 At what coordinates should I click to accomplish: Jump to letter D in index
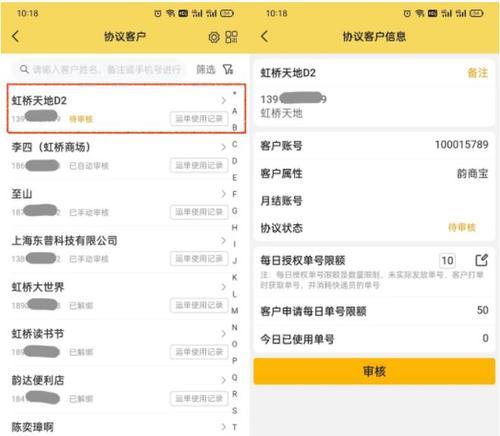pyautogui.click(x=235, y=161)
